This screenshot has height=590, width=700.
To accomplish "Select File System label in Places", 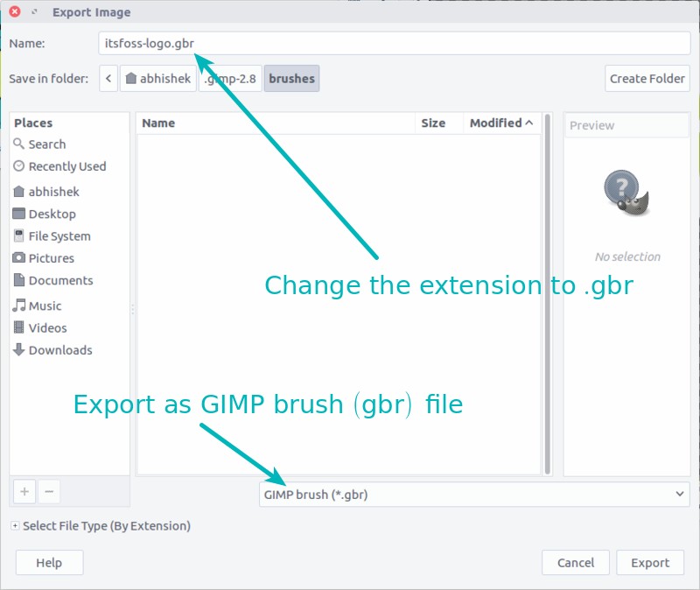I will [x=59, y=235].
